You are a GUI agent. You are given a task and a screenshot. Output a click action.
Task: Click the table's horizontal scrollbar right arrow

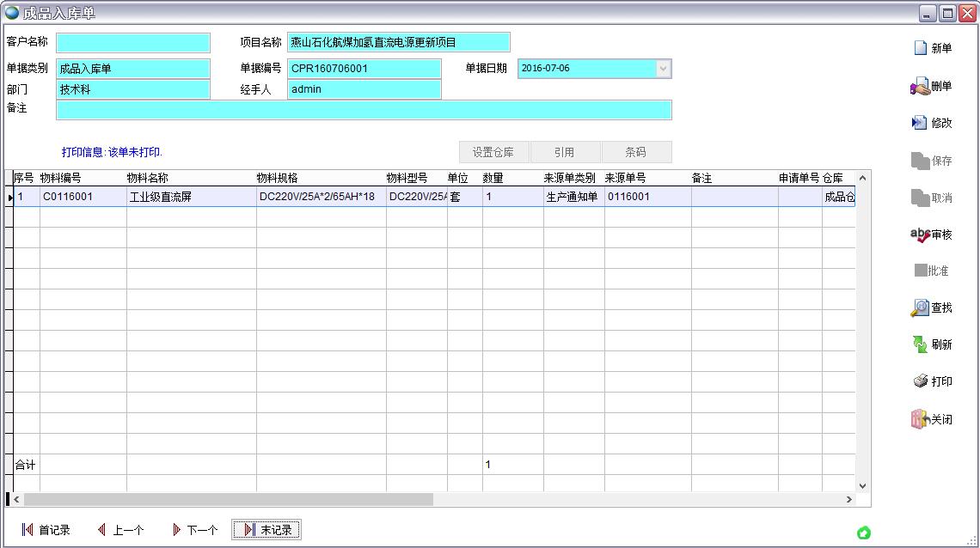[x=849, y=499]
